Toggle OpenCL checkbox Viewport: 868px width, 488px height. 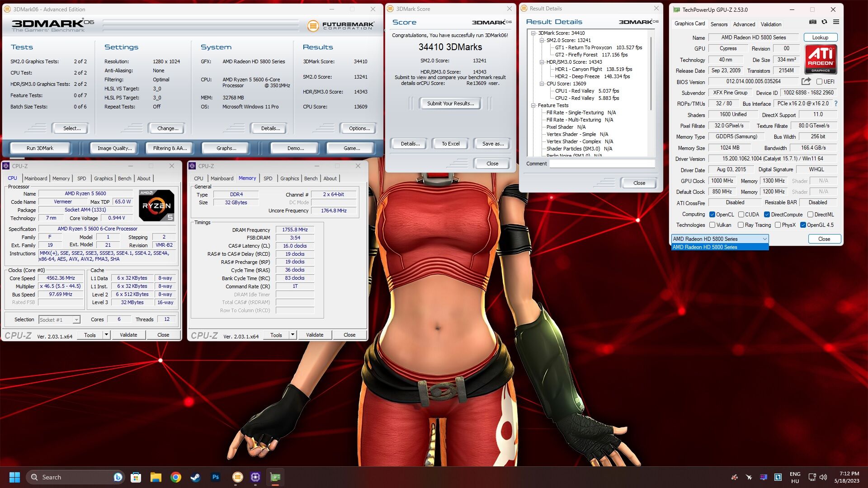(712, 215)
